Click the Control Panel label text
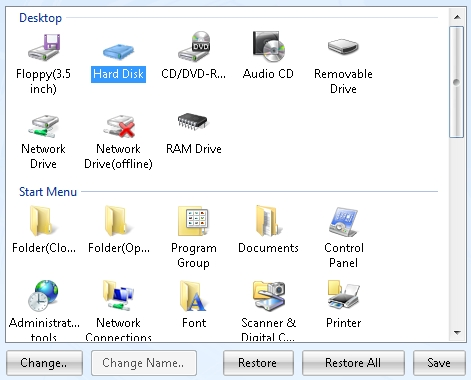This screenshot has width=471, height=380. pyautogui.click(x=344, y=255)
